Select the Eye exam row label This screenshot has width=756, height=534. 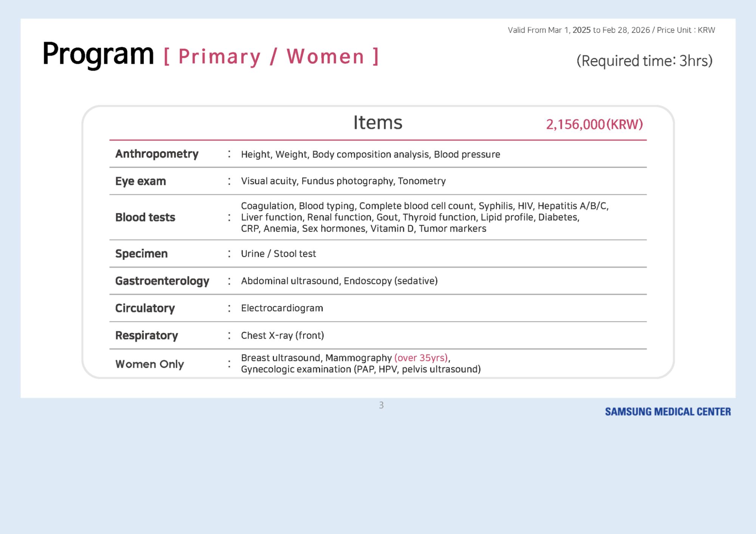pyautogui.click(x=140, y=181)
